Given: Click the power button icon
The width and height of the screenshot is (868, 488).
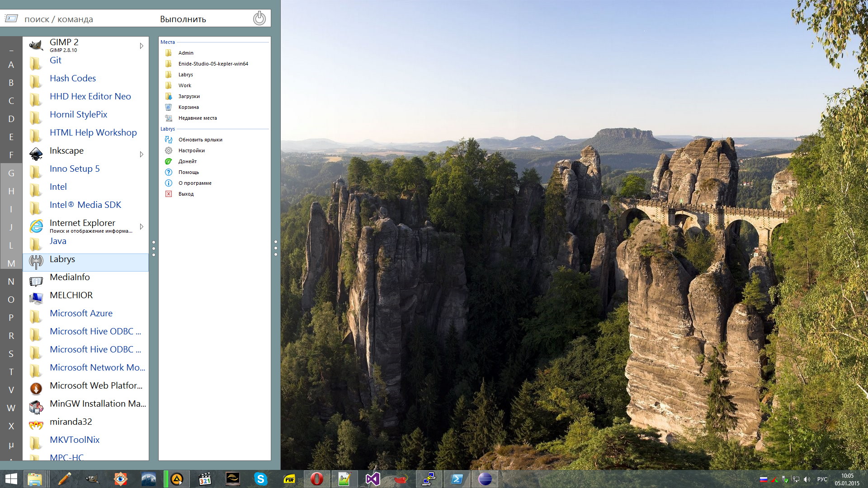Looking at the screenshot, I should tap(259, 19).
